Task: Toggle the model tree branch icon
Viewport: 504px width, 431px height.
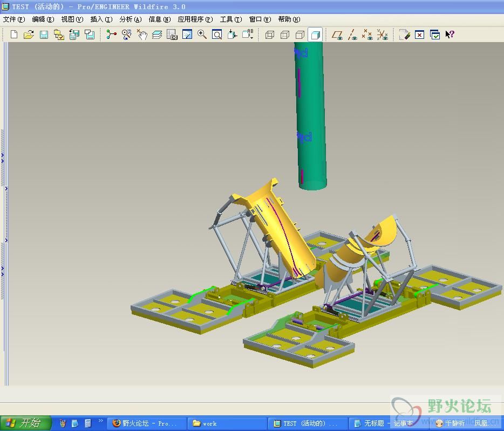Action: (x=111, y=35)
